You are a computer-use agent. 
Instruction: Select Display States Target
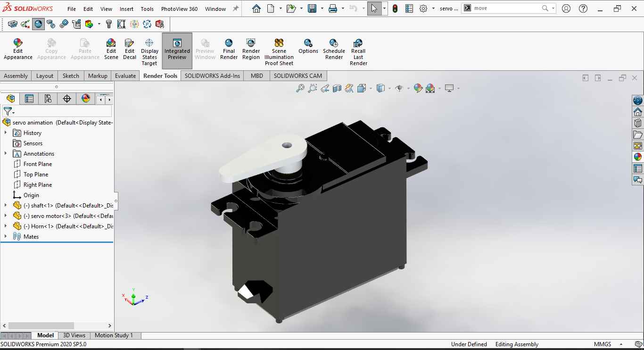149,52
